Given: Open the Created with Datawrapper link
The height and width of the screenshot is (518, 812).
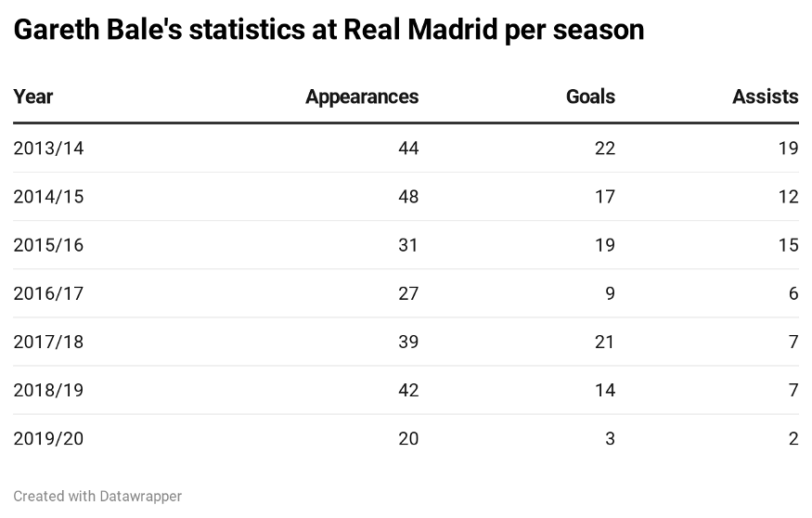Looking at the screenshot, I should (x=97, y=496).
